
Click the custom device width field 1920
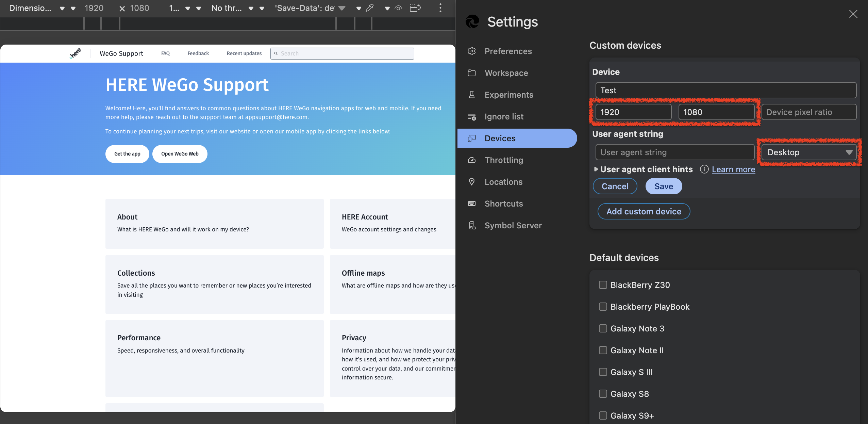(x=634, y=112)
